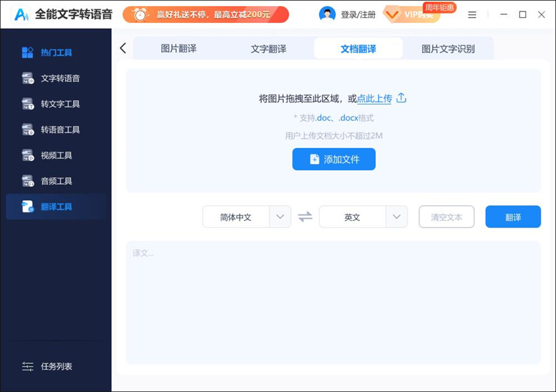This screenshot has width=556, height=392.
Task: Click the 添加文件 button
Action: 334,159
